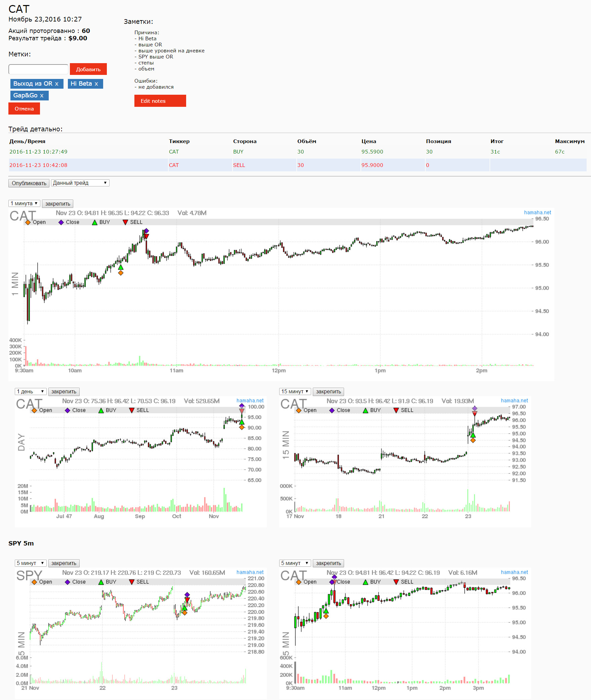Pin the SPY chart with закрепить

64,563
